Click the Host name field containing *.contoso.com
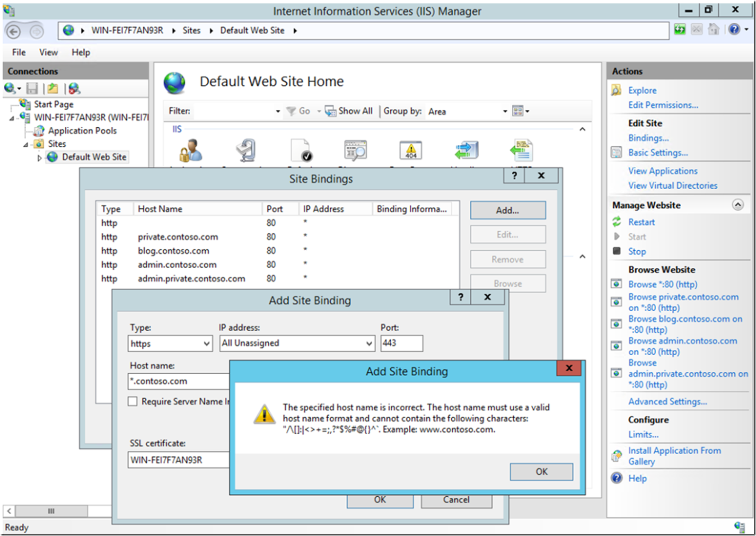Viewport: 756px width, 536px height. tap(179, 381)
